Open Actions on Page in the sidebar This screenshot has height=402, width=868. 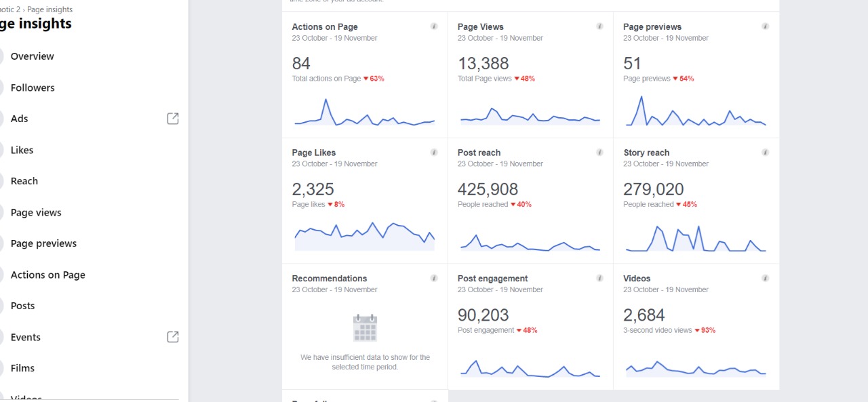point(48,275)
